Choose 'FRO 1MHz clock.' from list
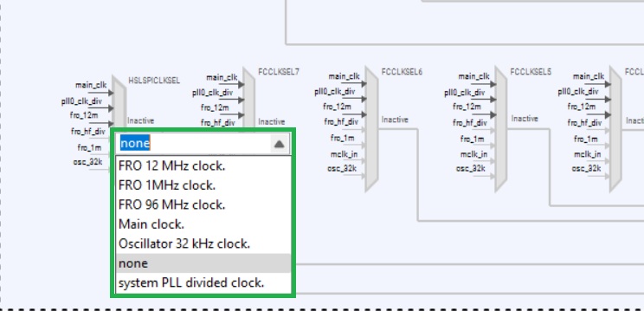Screen dimensions: 644x331 (x=203, y=185)
